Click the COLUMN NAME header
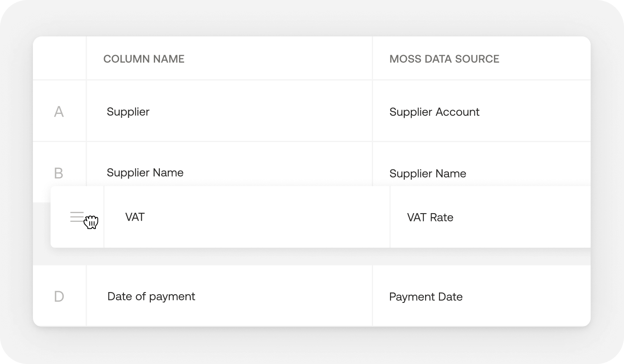This screenshot has height=364, width=624. (x=144, y=59)
